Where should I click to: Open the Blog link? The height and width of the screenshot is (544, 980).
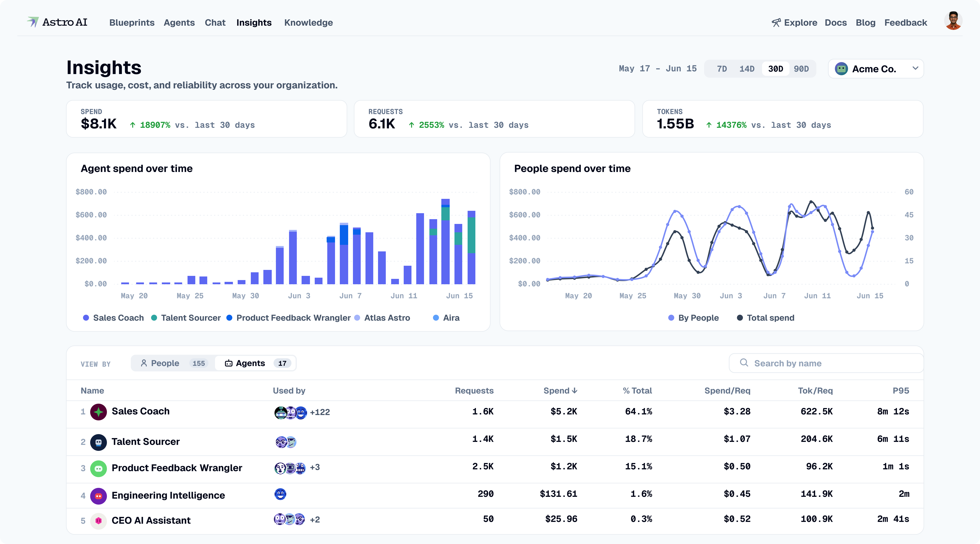[x=866, y=22]
